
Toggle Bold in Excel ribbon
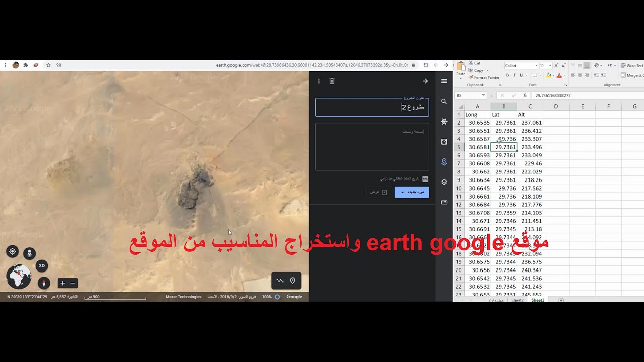pyautogui.click(x=507, y=75)
